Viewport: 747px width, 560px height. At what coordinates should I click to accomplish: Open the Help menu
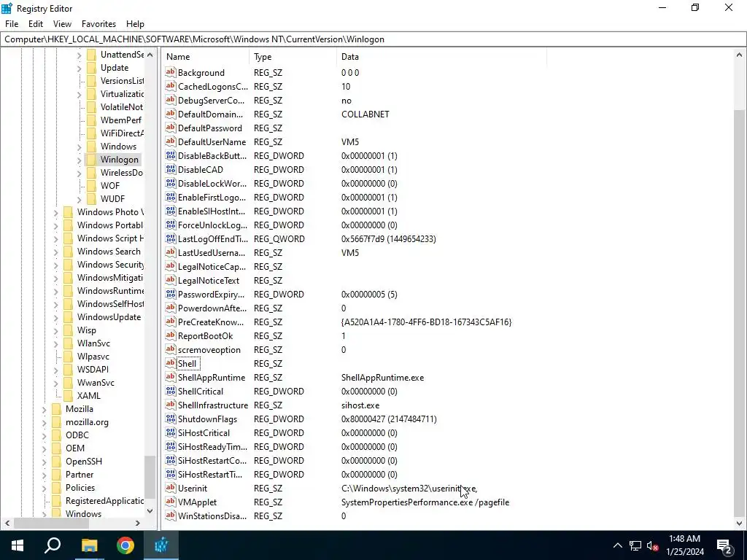point(135,24)
